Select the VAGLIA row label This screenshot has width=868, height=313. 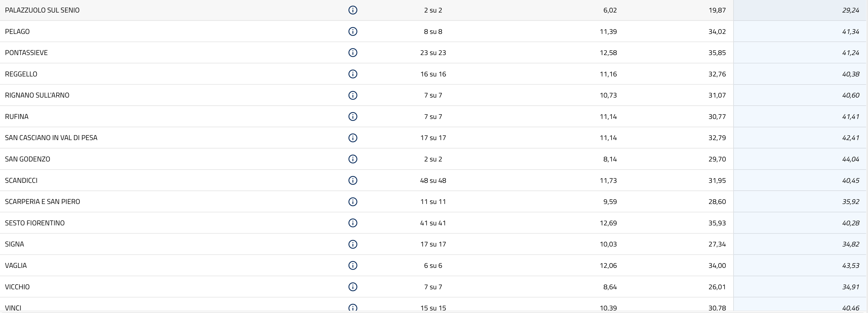16,266
